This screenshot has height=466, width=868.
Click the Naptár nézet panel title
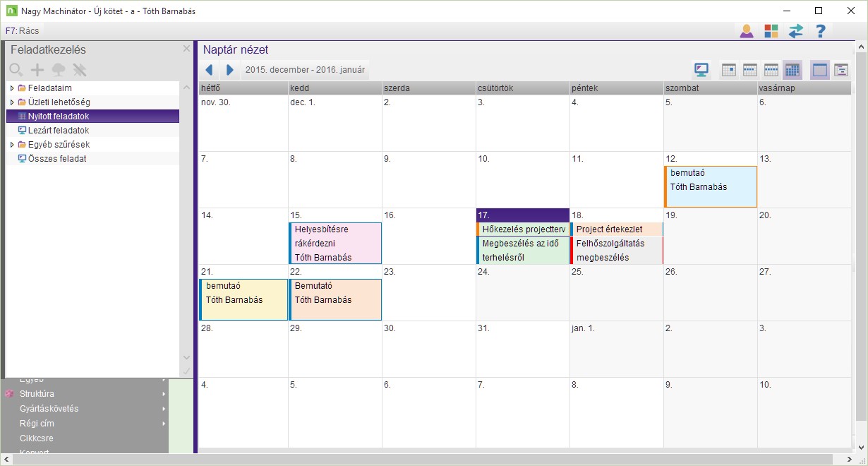236,50
